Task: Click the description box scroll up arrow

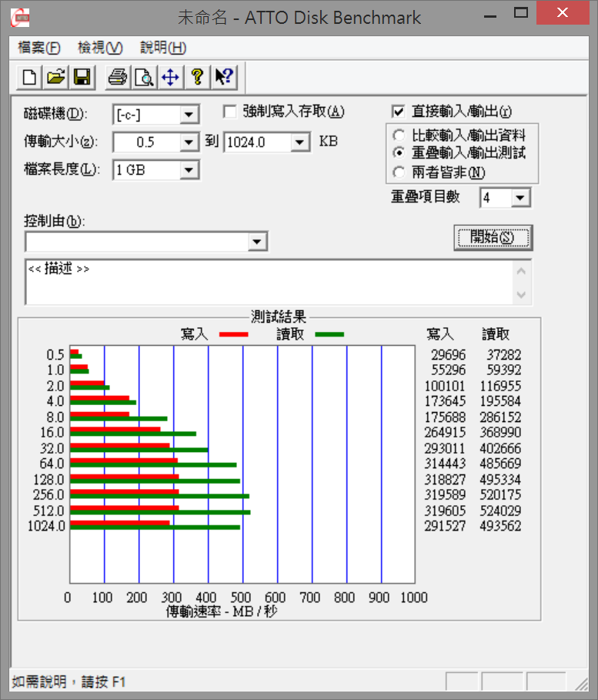Action: tap(521, 271)
